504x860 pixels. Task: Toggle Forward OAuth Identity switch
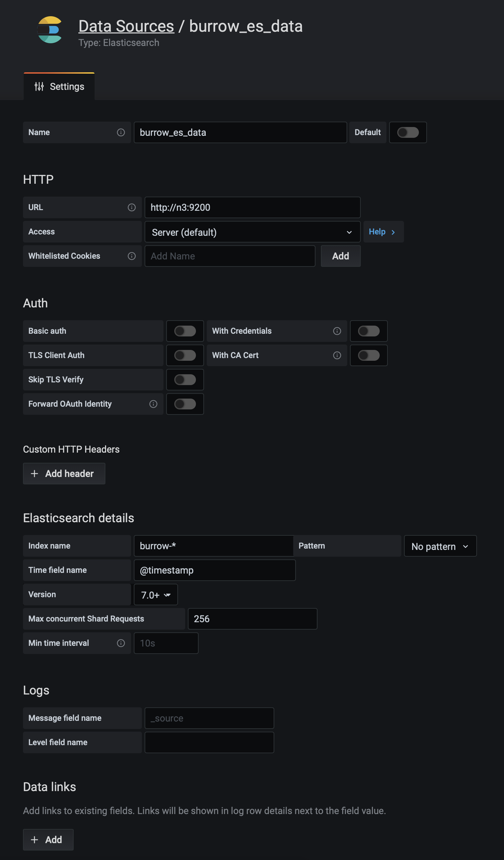pos(185,404)
